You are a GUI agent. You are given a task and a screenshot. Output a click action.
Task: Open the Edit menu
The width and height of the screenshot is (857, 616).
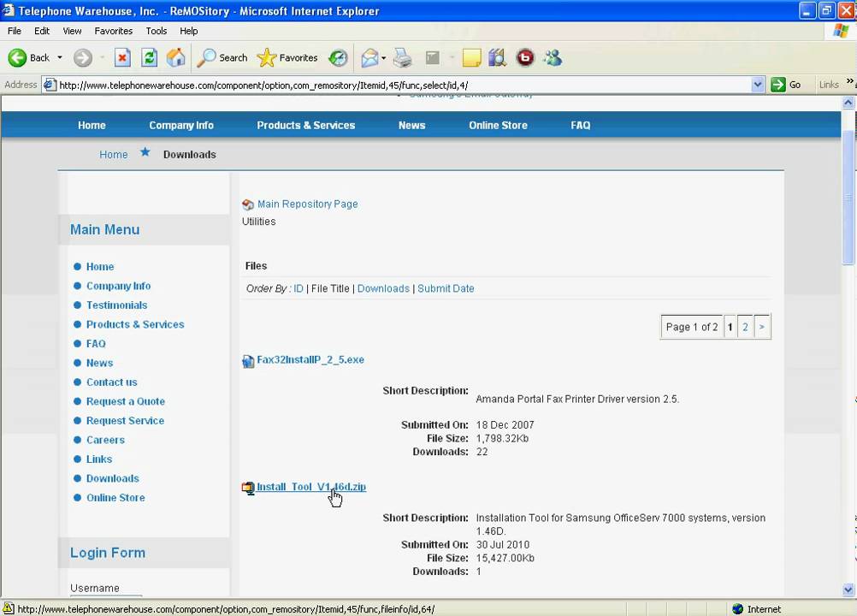[x=42, y=31]
